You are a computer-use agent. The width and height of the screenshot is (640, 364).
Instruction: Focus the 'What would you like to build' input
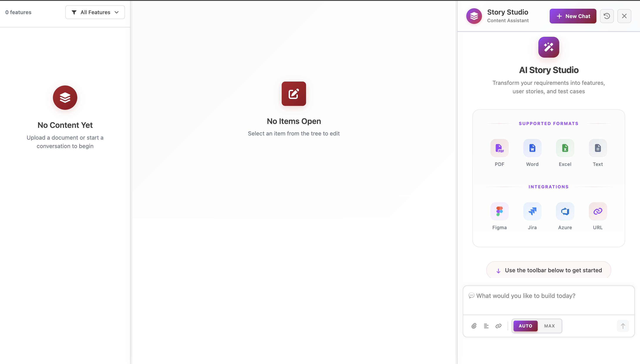tap(548, 300)
